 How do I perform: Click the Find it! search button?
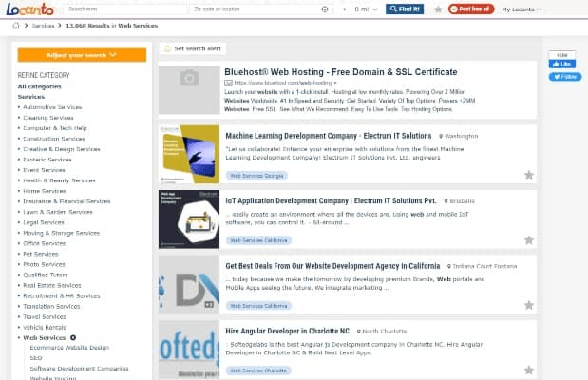click(x=405, y=9)
